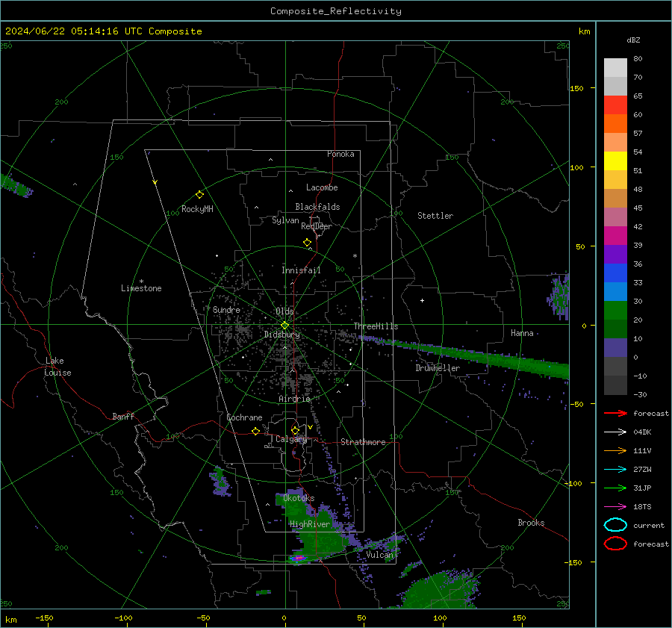Image resolution: width=672 pixels, height=628 pixels.
Task: Click the dBZ legend heading
Action: pyautogui.click(x=633, y=40)
